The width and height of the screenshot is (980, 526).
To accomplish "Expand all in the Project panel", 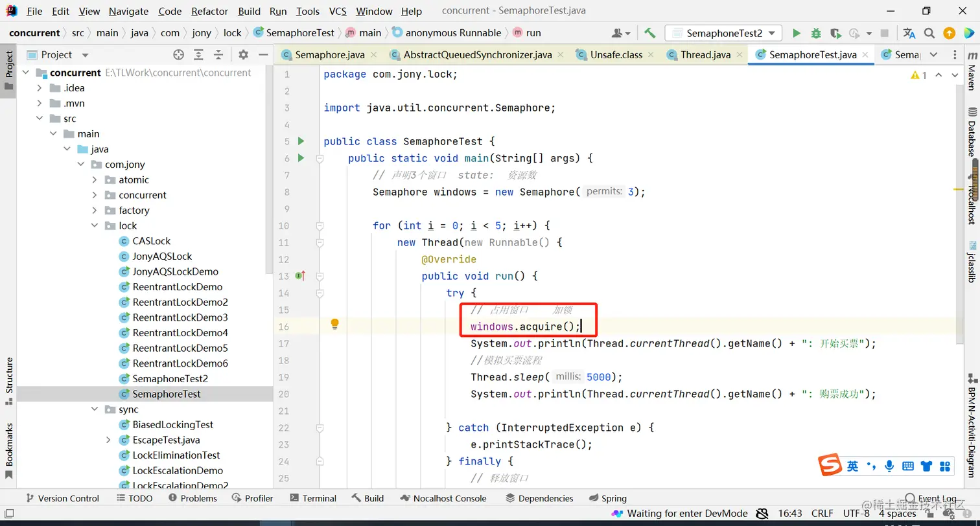I will click(x=198, y=55).
